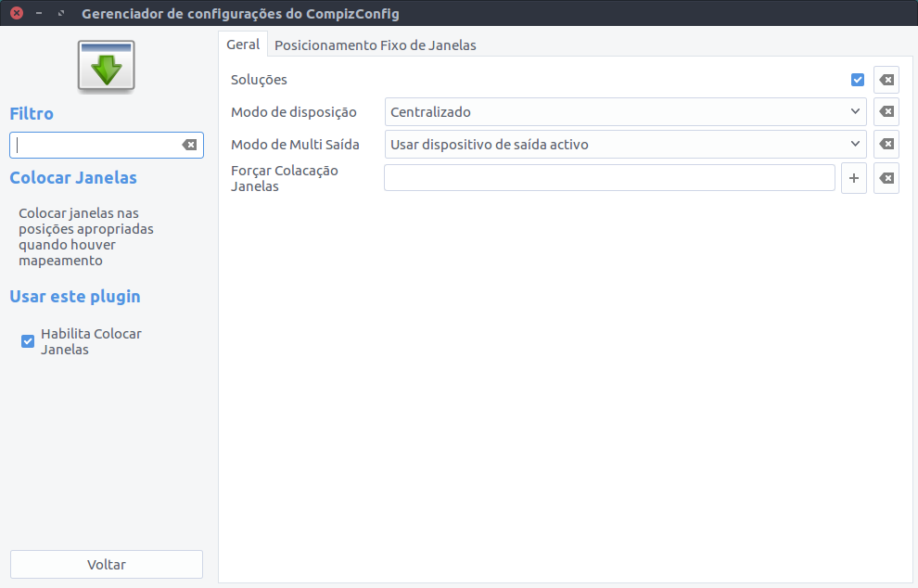Open Modo de Multi Saída dropdown
This screenshot has height=588, width=918.
[x=625, y=144]
